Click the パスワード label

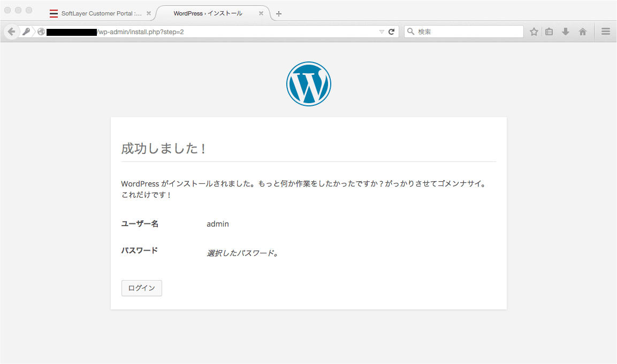(139, 250)
